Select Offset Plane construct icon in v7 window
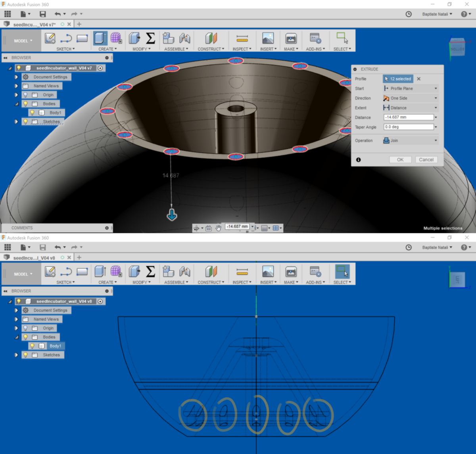 pos(211,38)
